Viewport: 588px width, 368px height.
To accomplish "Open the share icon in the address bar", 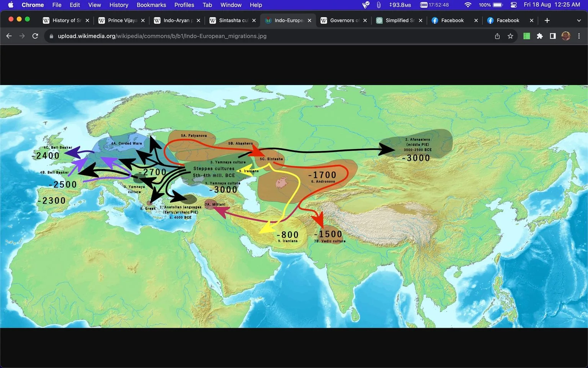I will coord(497,36).
